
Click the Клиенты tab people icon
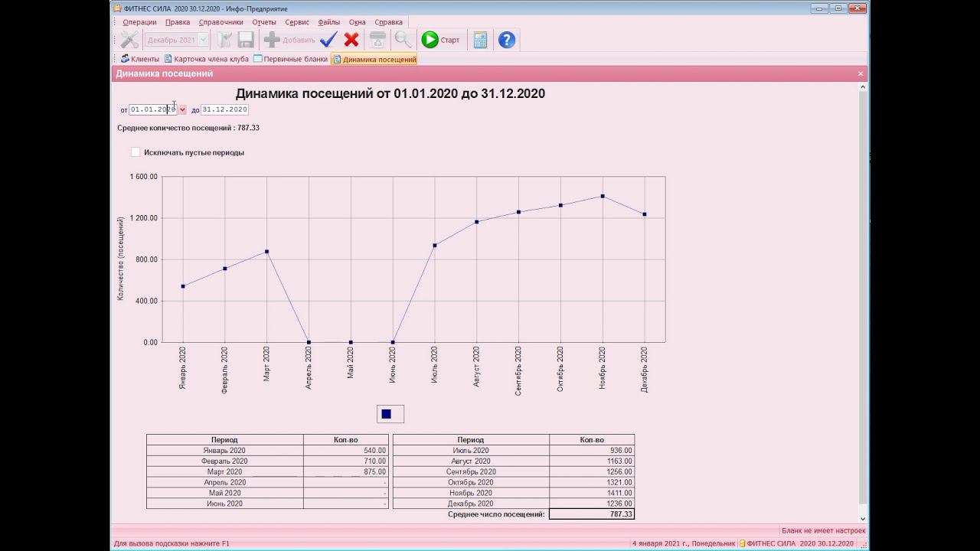click(125, 59)
